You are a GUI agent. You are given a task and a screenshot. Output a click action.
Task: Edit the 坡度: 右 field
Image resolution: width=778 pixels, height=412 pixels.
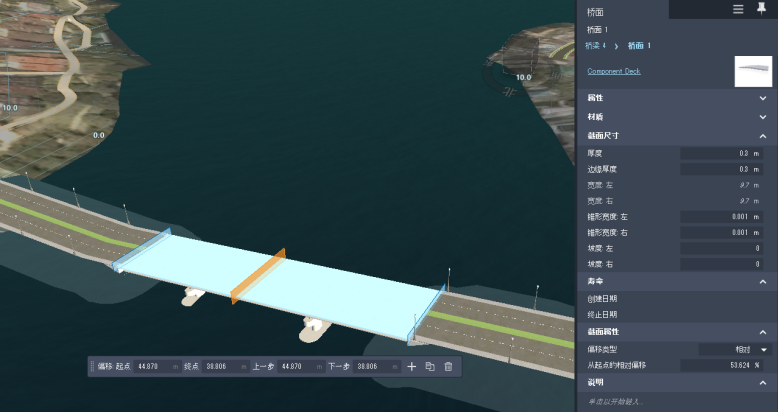pyautogui.click(x=721, y=264)
